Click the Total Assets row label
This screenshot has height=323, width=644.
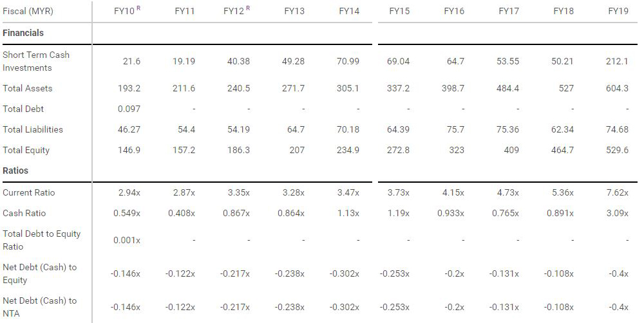pyautogui.click(x=28, y=88)
